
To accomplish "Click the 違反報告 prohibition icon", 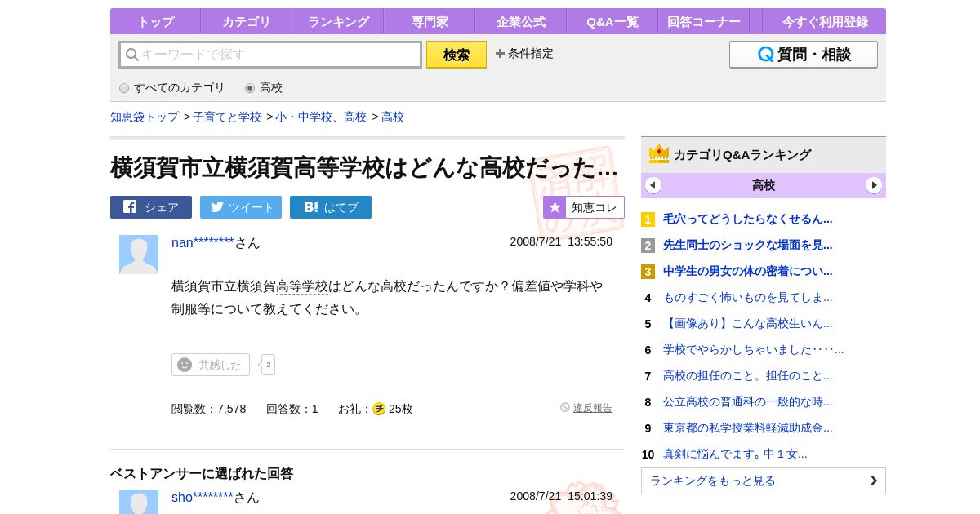I will click(x=565, y=407).
